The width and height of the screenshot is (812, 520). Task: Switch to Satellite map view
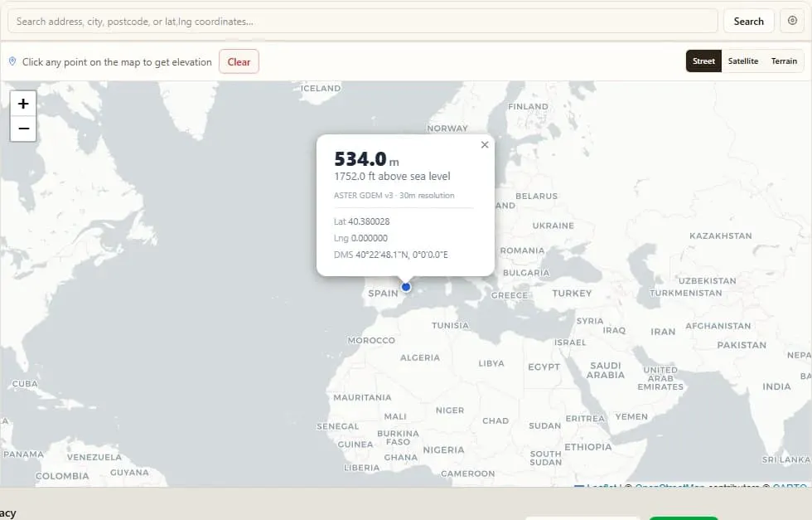pos(742,61)
